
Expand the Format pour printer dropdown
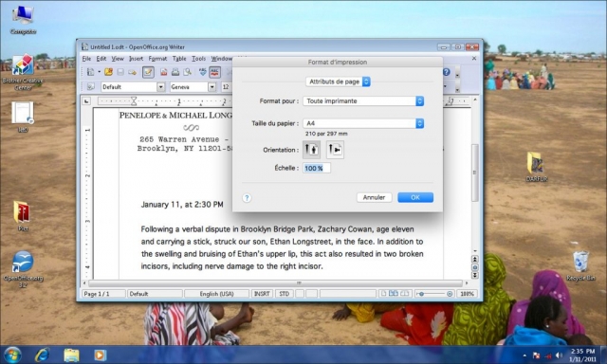tap(363, 101)
